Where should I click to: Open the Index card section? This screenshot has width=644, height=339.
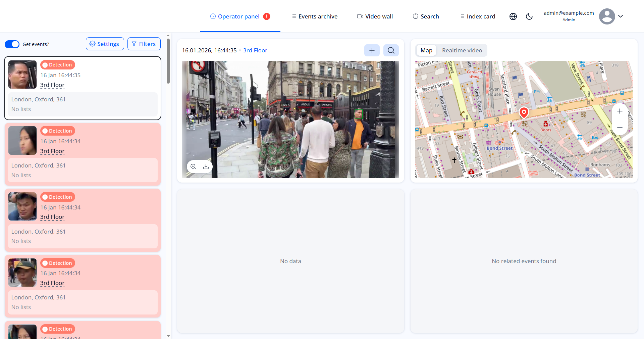pyautogui.click(x=478, y=16)
